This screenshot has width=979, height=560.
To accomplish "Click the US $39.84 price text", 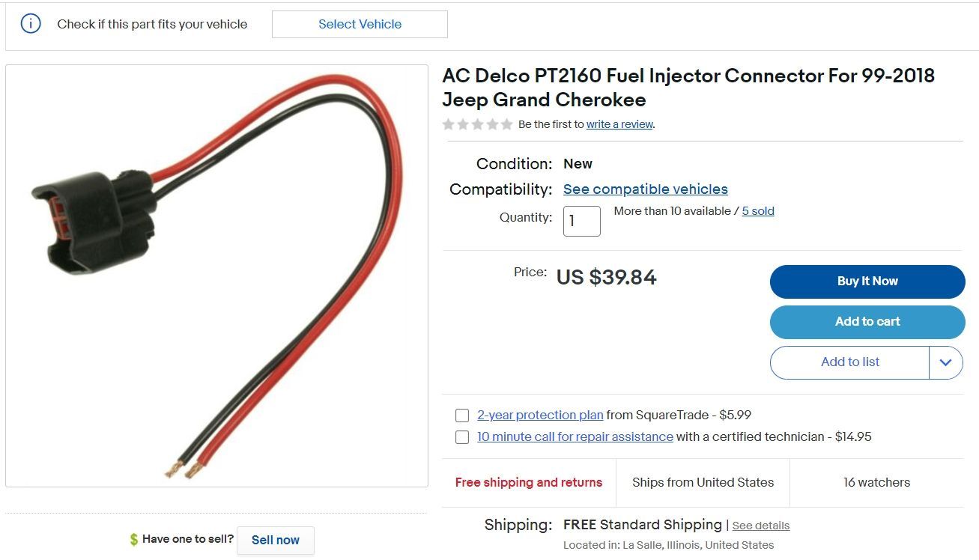I will pyautogui.click(x=606, y=278).
